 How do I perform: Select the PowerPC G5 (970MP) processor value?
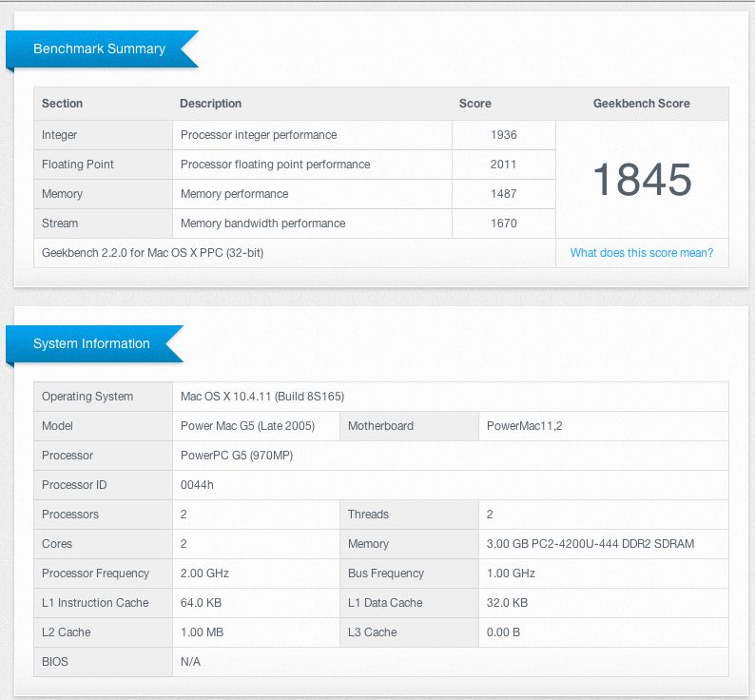(x=237, y=456)
